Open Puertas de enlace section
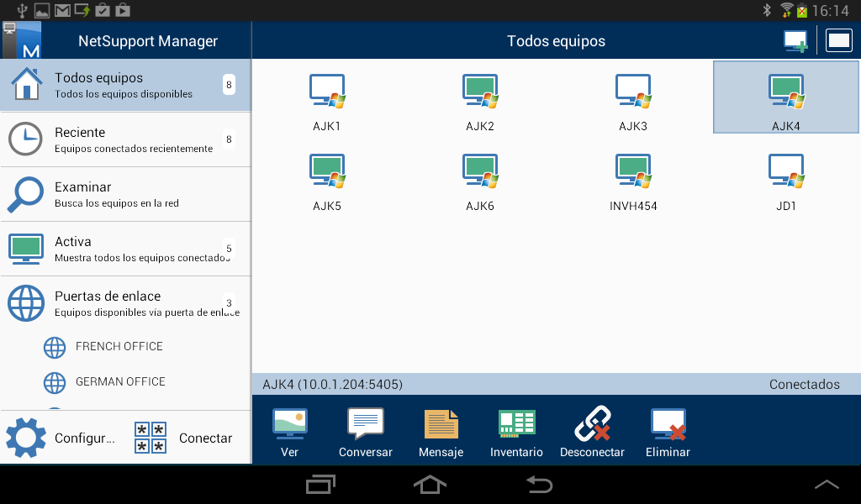861x504 pixels. click(126, 303)
